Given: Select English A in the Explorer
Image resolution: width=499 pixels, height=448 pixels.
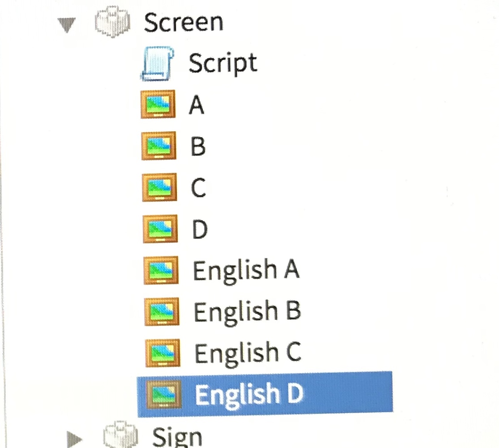Looking at the screenshot, I should point(245,269).
